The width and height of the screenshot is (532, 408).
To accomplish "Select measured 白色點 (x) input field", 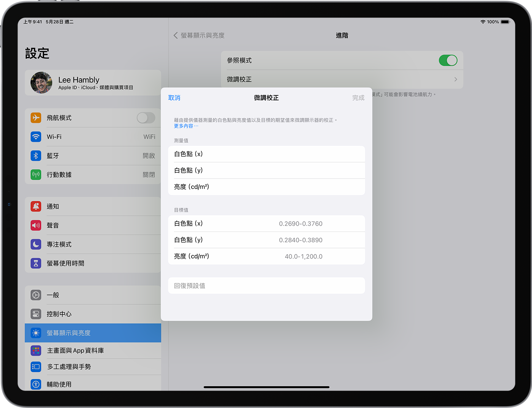I will tap(266, 154).
